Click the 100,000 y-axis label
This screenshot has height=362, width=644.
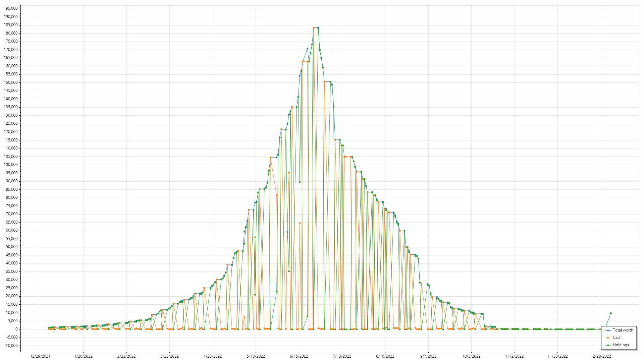point(11,165)
